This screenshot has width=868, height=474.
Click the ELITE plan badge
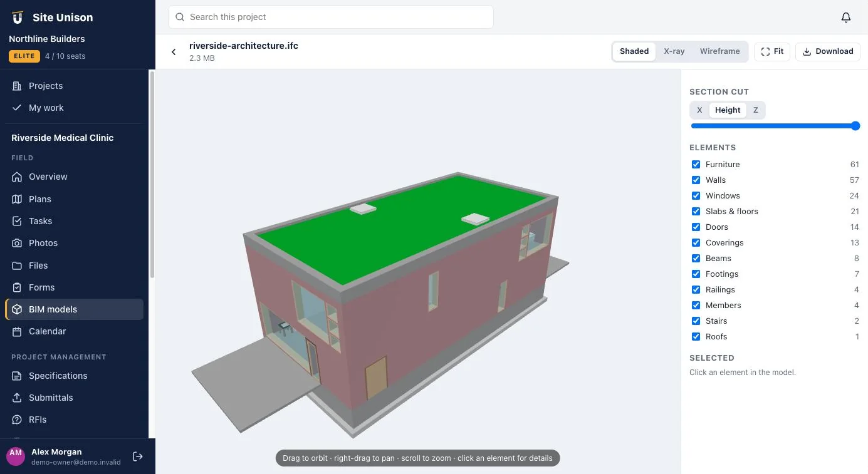24,56
